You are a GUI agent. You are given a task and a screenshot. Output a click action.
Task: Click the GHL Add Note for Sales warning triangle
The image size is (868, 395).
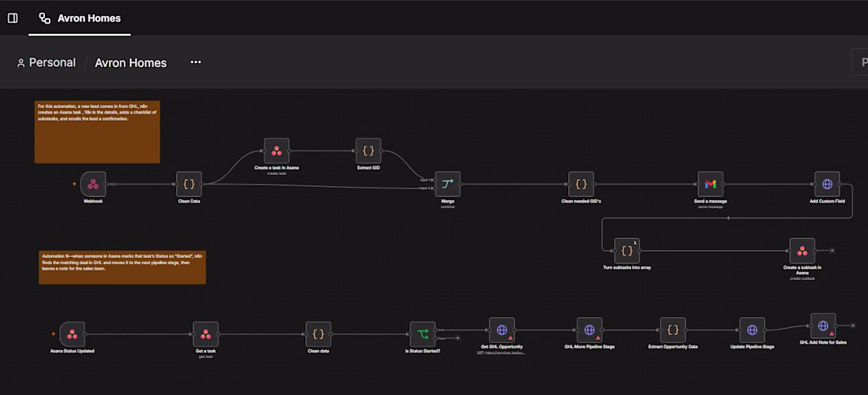coord(832,334)
